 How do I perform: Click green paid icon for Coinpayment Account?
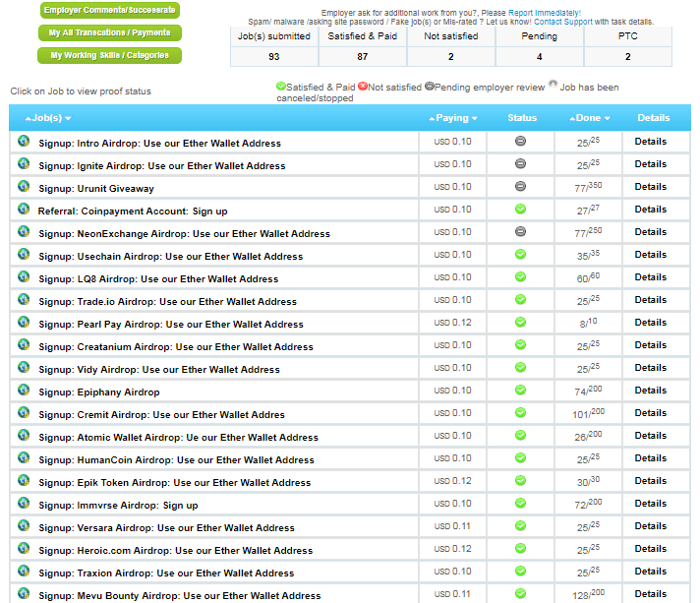point(520,210)
